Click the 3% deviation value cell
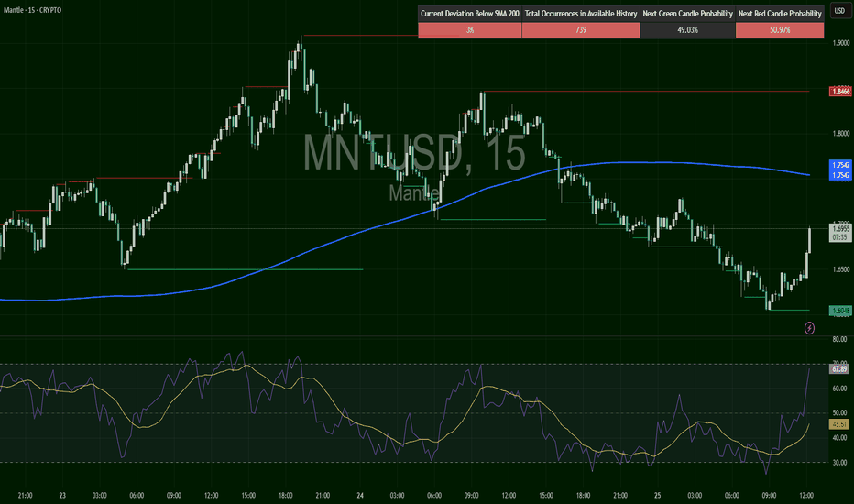 pyautogui.click(x=469, y=30)
